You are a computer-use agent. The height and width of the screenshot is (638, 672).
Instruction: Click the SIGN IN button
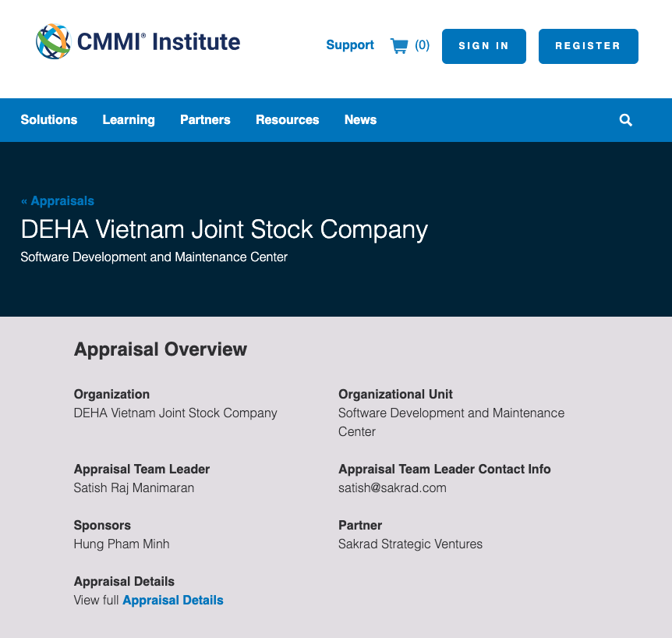(x=483, y=46)
